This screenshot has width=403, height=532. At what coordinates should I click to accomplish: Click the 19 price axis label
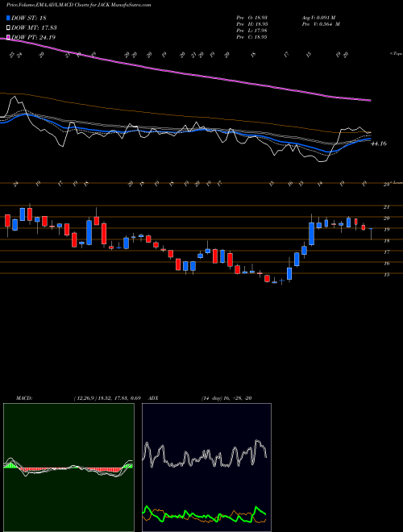pyautogui.click(x=386, y=230)
